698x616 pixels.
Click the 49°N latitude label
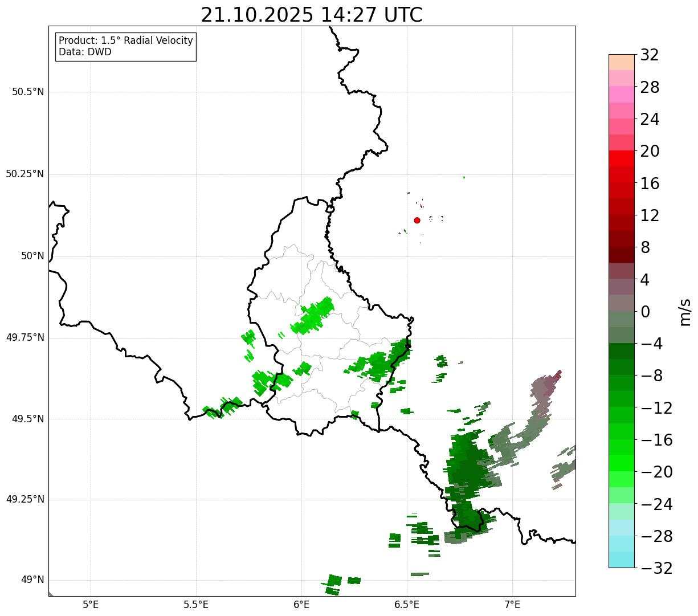coord(32,580)
